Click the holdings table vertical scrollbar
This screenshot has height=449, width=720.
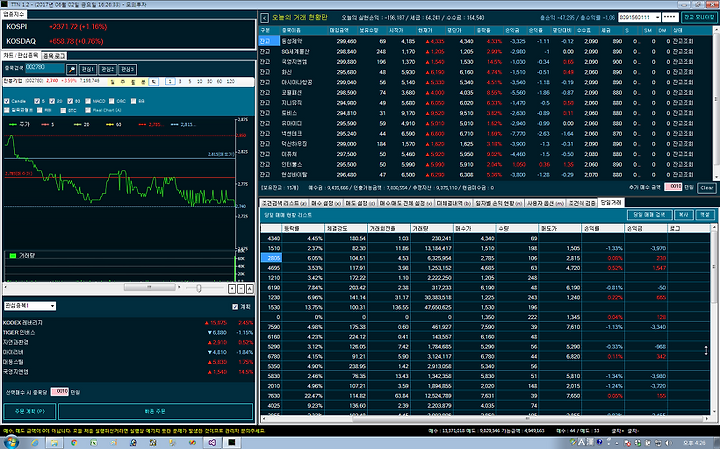click(716, 103)
